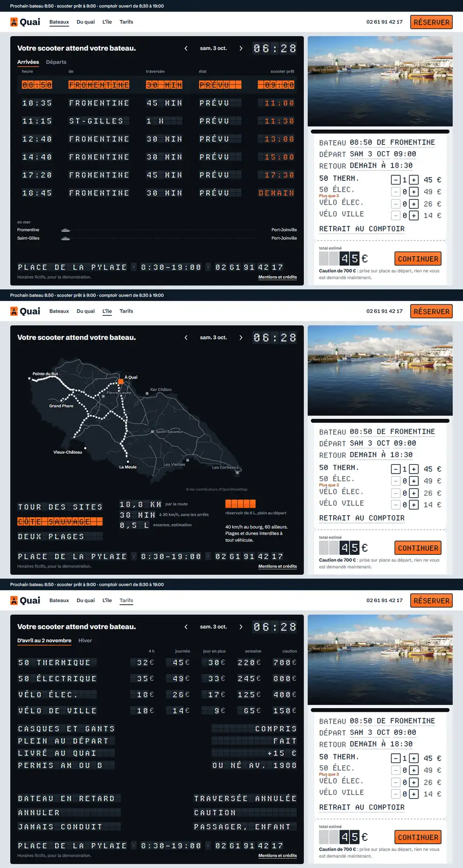
Task: Open the RETRAIT AU COMPTOIR selector beside arrivals
Action: click(362, 229)
